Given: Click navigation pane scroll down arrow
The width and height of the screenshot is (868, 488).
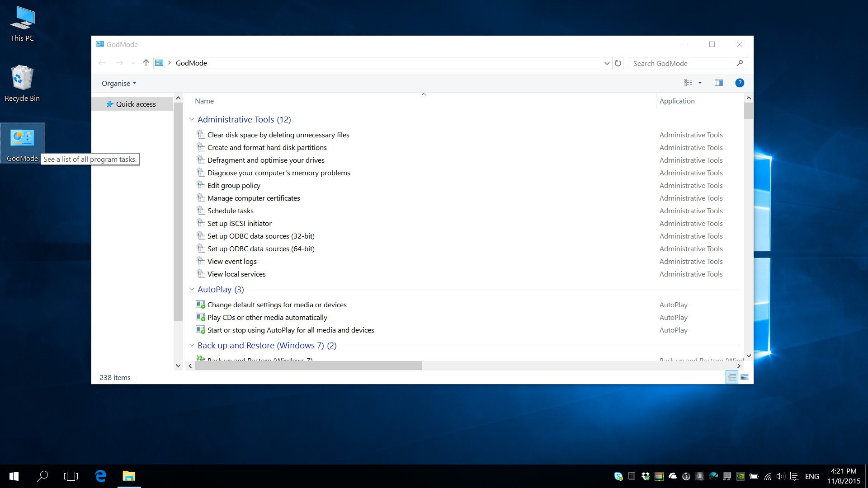Looking at the screenshot, I should (x=178, y=366).
